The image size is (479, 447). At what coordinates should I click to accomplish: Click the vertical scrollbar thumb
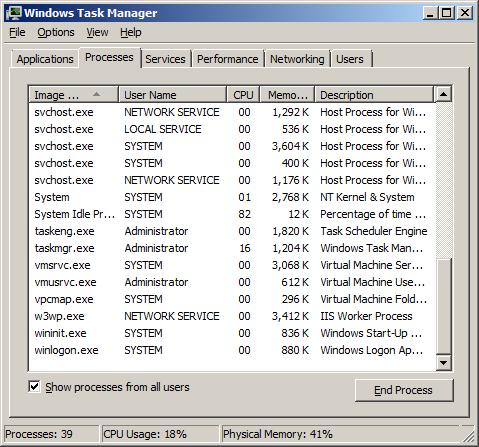click(x=443, y=306)
